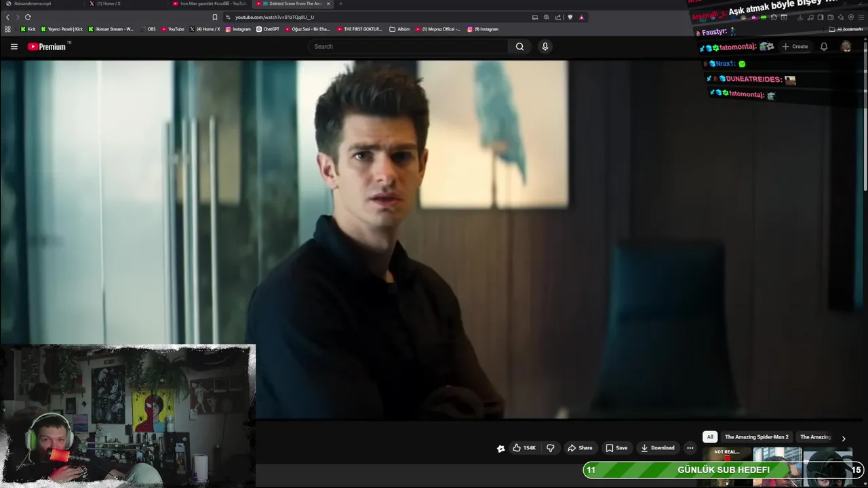
Task: Select the All recommendation chip
Action: [x=710, y=437]
